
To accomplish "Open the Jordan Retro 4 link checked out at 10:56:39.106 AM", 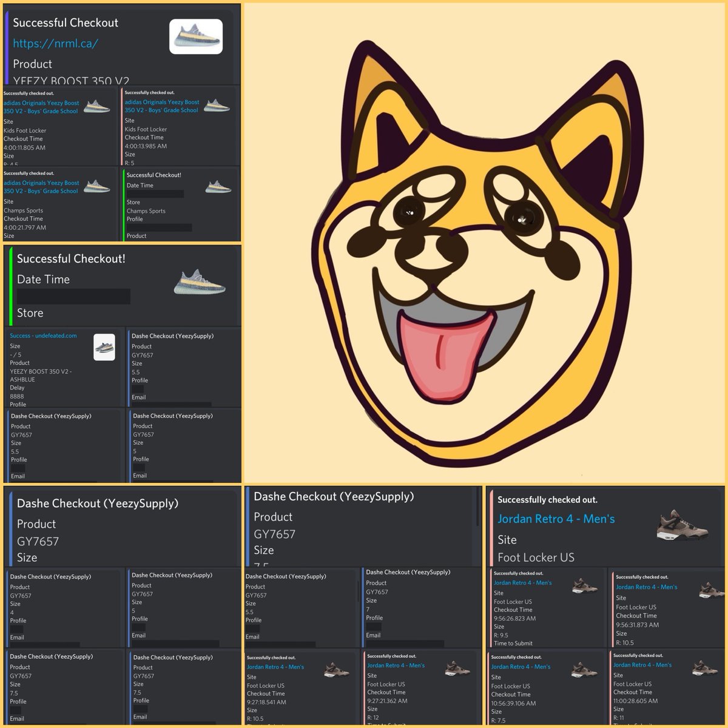I will tap(521, 667).
